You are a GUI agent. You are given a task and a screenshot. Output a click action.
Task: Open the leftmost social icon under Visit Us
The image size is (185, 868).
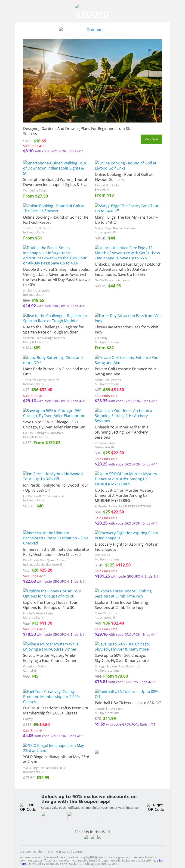point(86,837)
